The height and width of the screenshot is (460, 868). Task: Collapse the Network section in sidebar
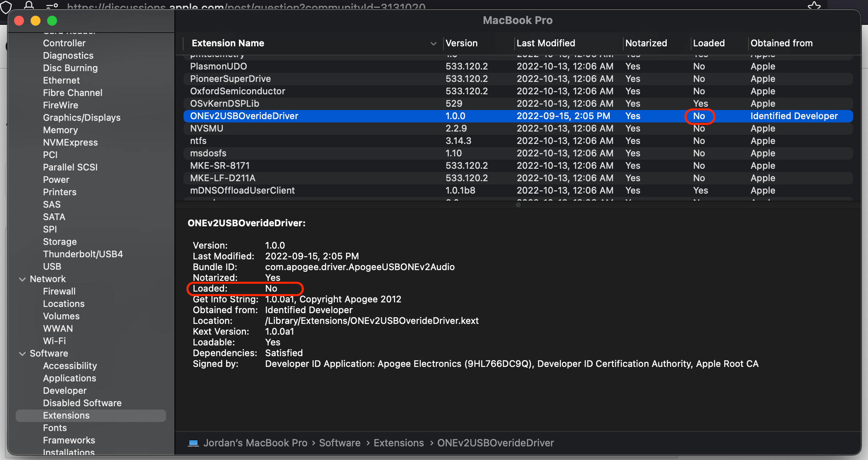tap(22, 279)
